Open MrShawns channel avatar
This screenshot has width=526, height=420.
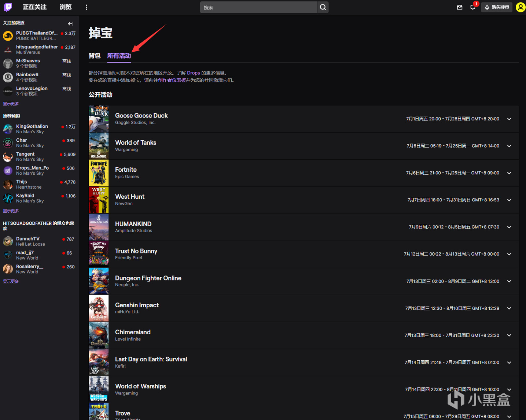click(8, 64)
